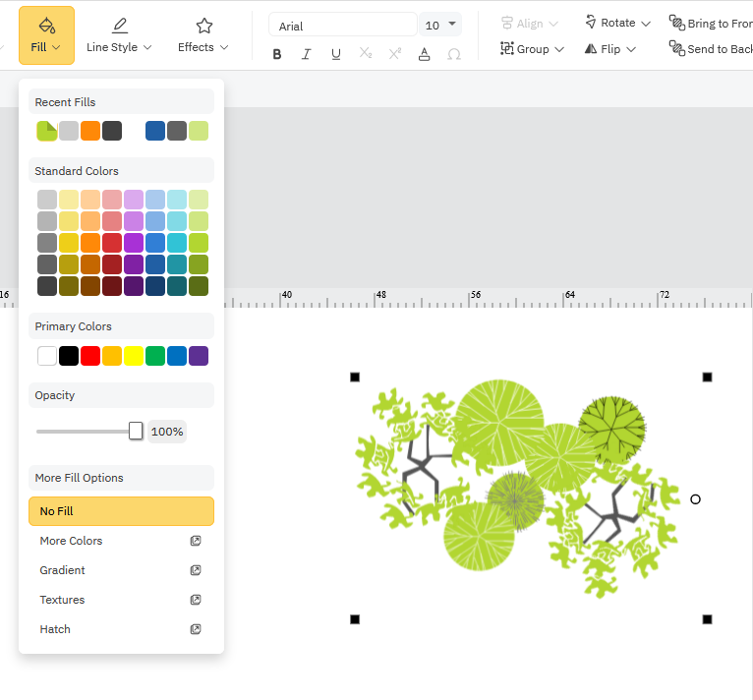The width and height of the screenshot is (753, 700).
Task: Click the subscript icon
Action: (366, 54)
